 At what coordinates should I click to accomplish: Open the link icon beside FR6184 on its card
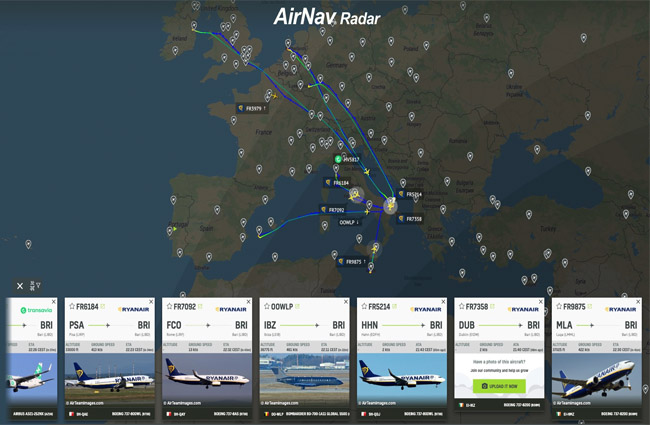pyautogui.click(x=102, y=306)
